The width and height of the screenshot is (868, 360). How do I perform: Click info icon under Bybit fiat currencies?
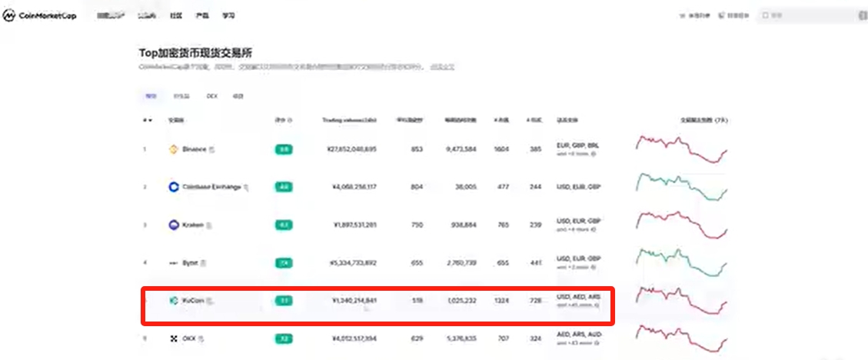point(594,266)
